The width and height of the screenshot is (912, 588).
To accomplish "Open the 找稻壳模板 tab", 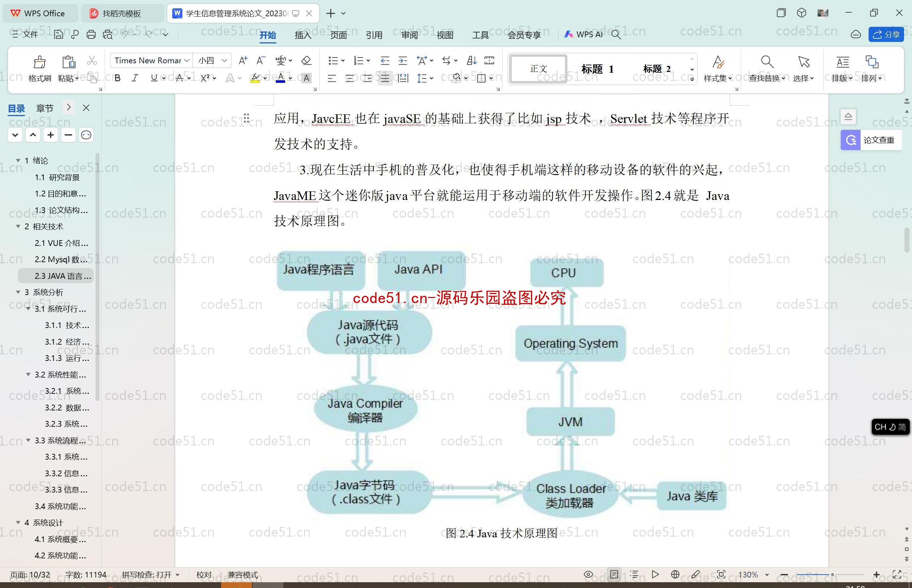I will click(122, 13).
